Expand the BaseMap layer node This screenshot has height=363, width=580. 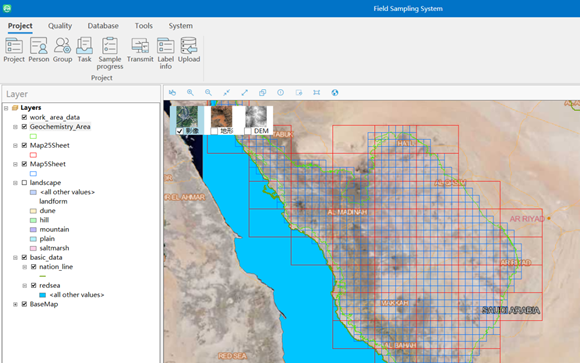click(x=15, y=305)
